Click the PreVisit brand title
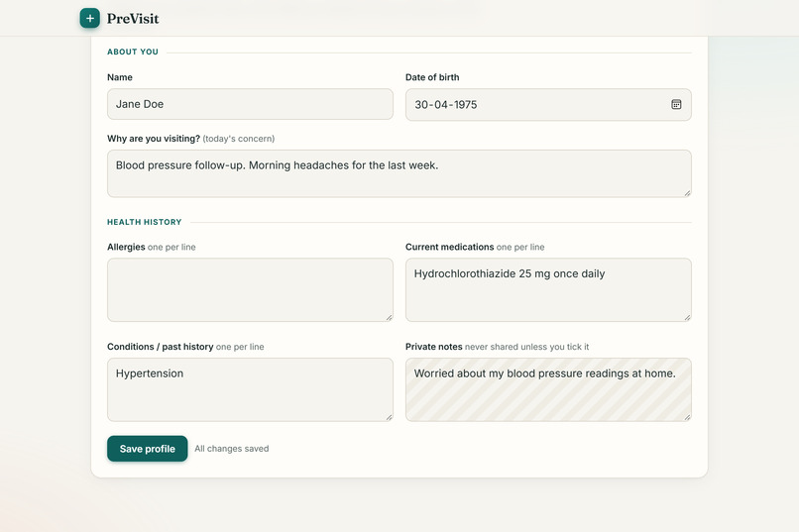The image size is (799, 532). [x=133, y=19]
